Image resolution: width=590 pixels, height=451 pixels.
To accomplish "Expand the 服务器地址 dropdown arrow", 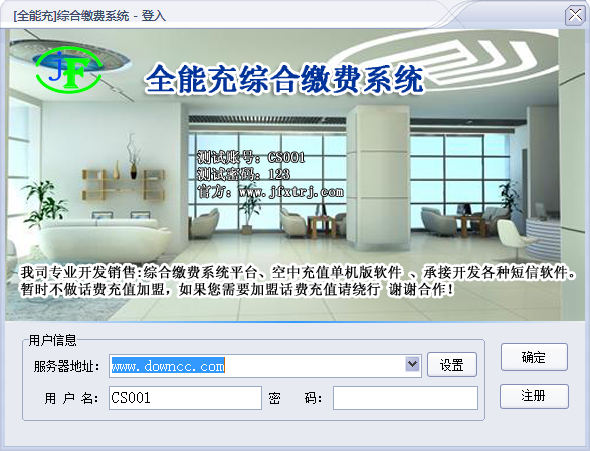I will coord(412,364).
